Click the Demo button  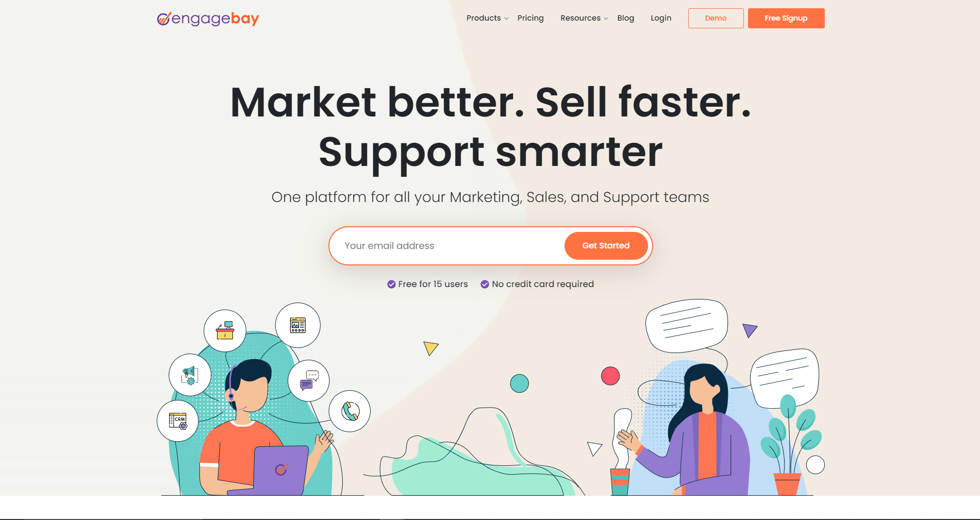(x=716, y=18)
